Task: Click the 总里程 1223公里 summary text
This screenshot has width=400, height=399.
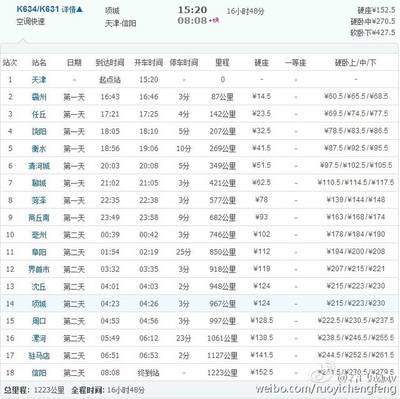Action: coord(34,390)
